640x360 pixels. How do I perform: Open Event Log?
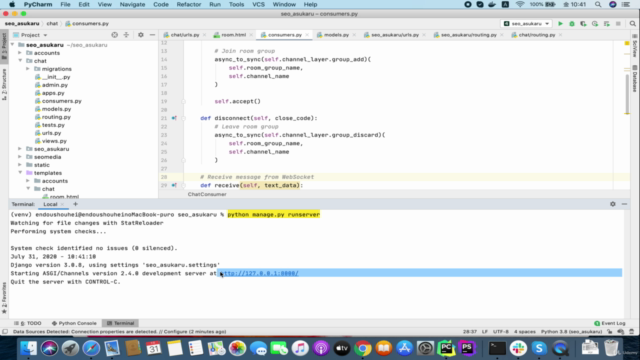(610, 323)
